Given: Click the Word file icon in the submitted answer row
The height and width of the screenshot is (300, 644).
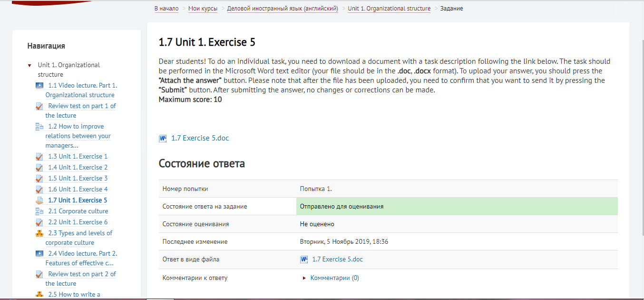Looking at the screenshot, I should tap(304, 260).
